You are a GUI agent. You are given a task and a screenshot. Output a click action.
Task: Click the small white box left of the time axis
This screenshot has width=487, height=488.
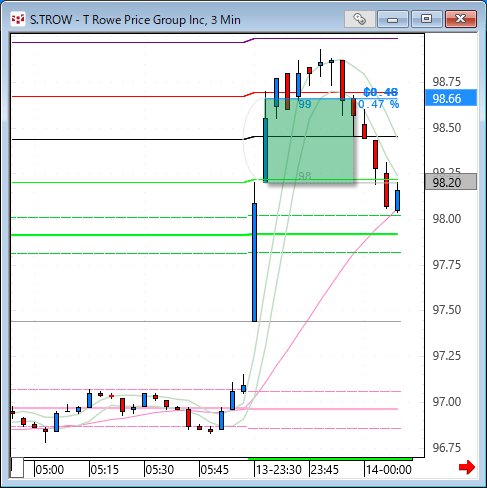(x=17, y=467)
